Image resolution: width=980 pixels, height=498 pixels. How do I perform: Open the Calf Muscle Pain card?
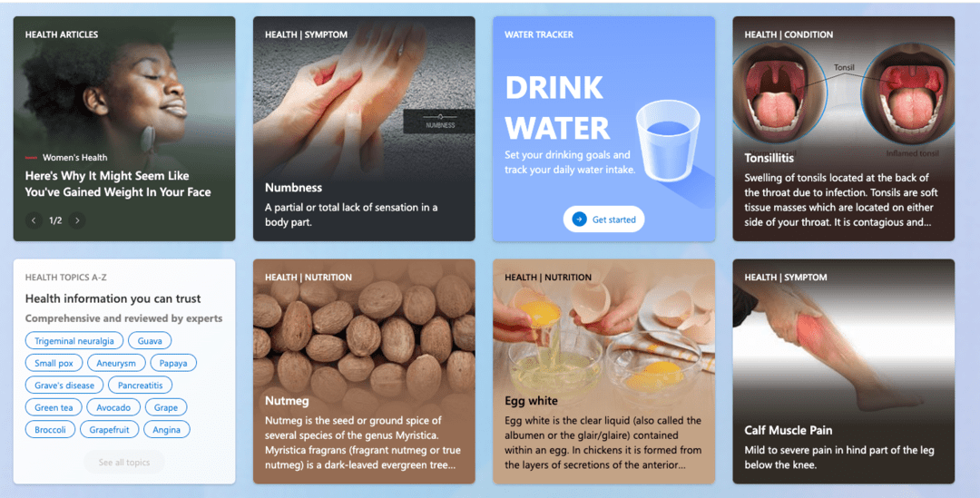(843, 371)
